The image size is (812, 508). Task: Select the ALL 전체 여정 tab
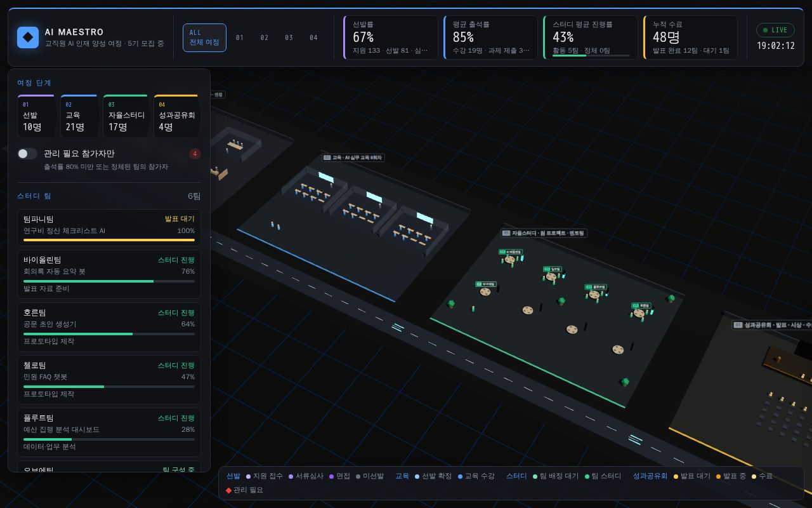(204, 37)
